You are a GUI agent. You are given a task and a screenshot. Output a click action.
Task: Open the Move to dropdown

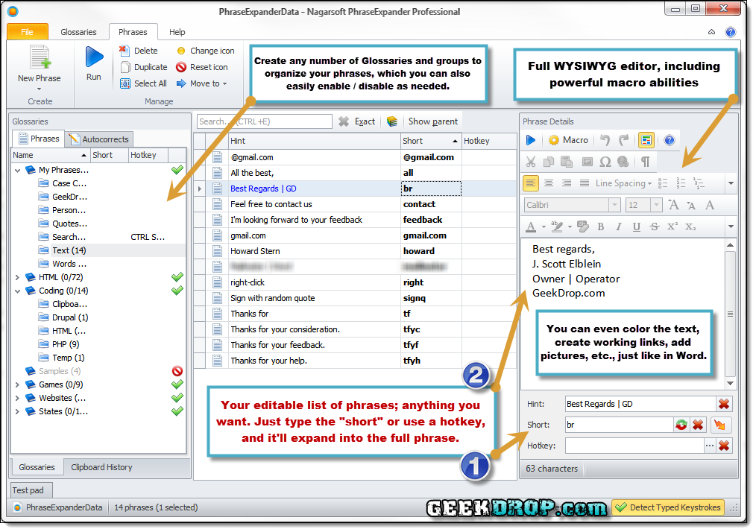[x=202, y=83]
